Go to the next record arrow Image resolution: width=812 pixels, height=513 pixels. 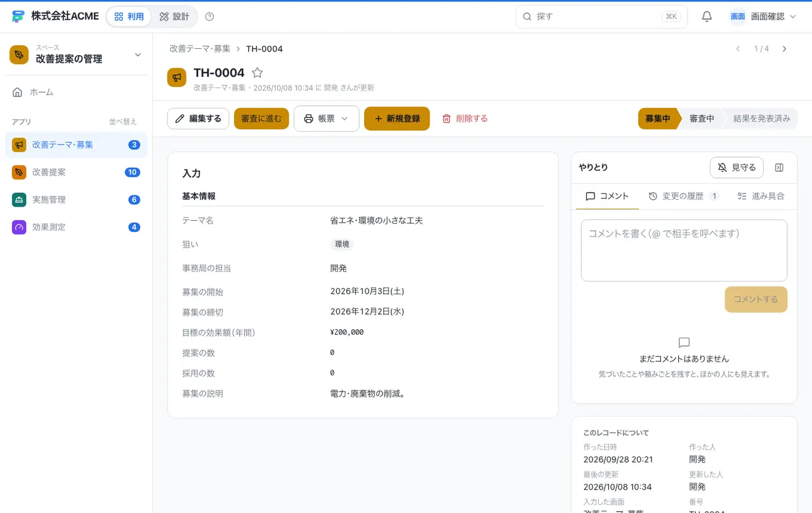(784, 49)
